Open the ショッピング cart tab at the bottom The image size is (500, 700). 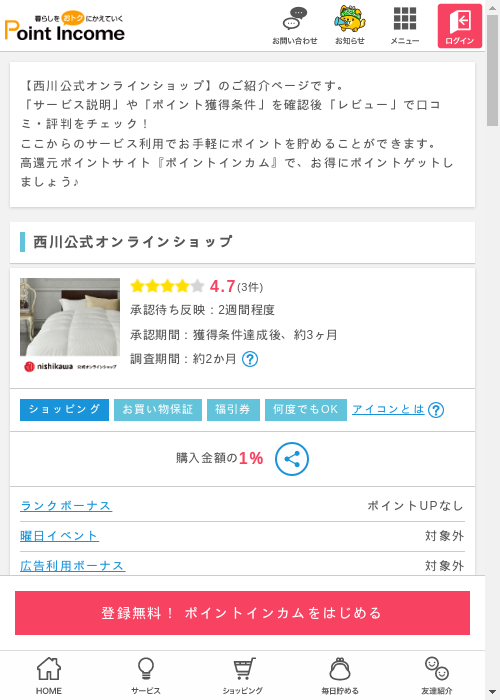[242, 675]
